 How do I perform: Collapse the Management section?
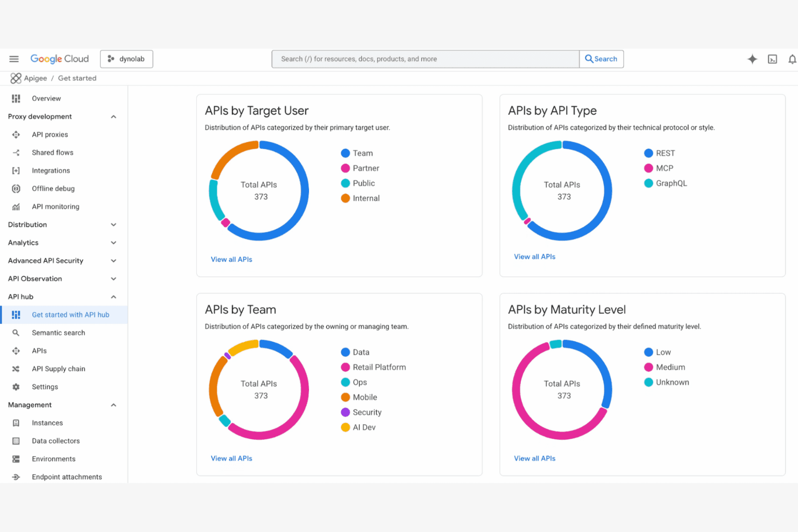(x=113, y=405)
